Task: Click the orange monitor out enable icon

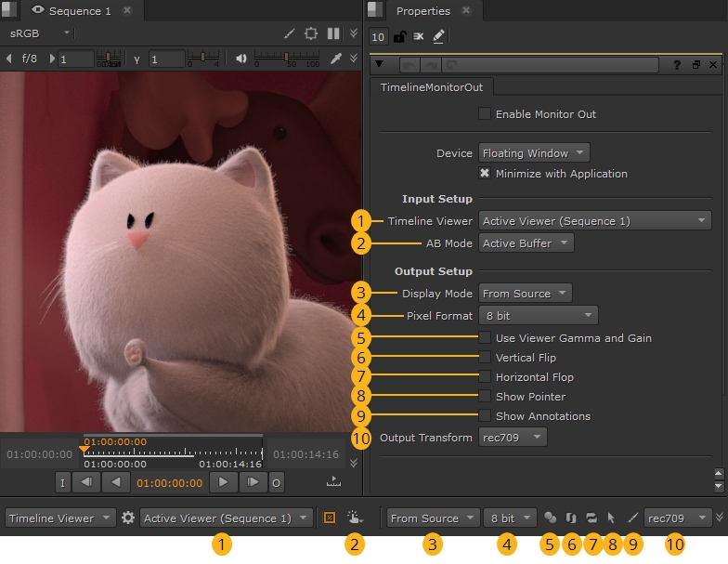Action: (329, 518)
